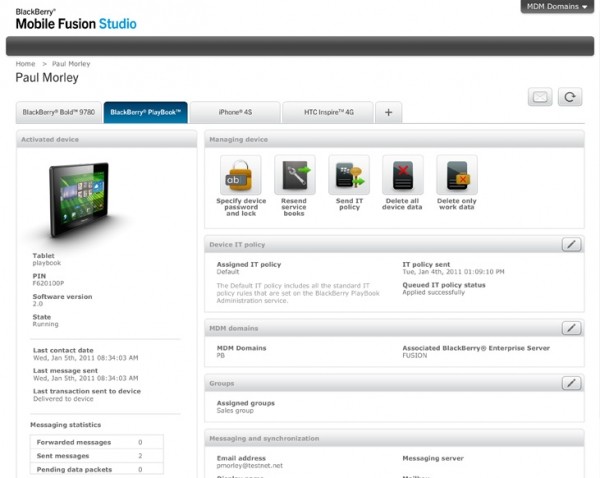
Task: Edit Device IT policy with pencil icon
Action: [x=570, y=244]
